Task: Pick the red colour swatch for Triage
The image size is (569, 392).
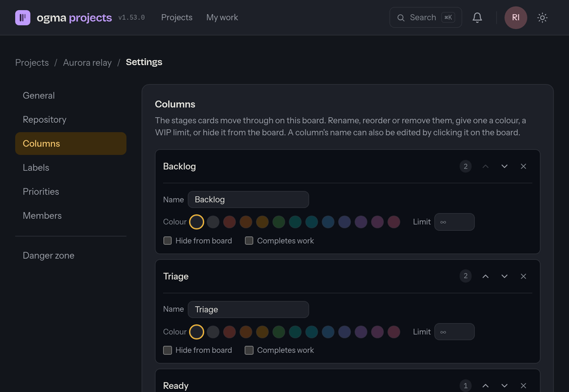Action: tap(229, 332)
